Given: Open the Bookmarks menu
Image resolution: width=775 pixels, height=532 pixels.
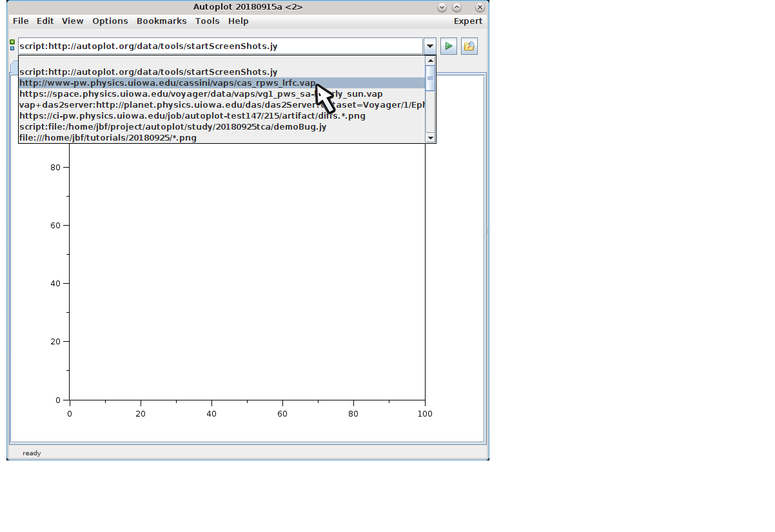Looking at the screenshot, I should point(161,21).
